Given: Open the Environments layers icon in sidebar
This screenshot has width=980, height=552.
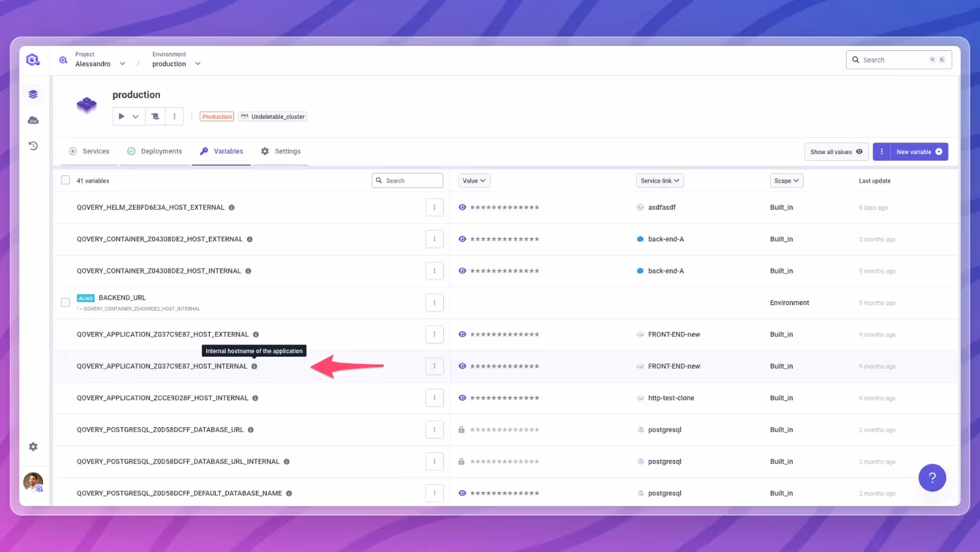Looking at the screenshot, I should pos(33,94).
